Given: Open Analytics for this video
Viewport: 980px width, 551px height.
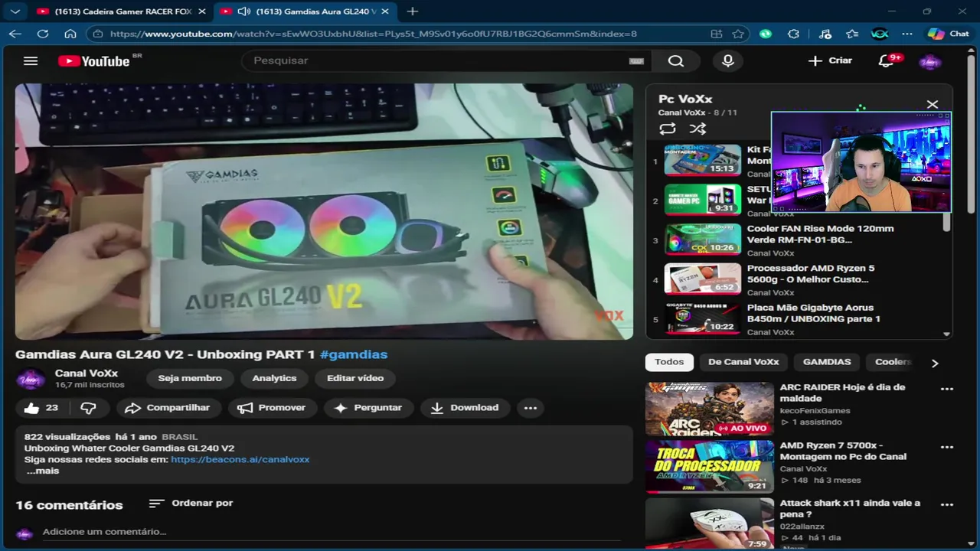Looking at the screenshot, I should (x=274, y=378).
